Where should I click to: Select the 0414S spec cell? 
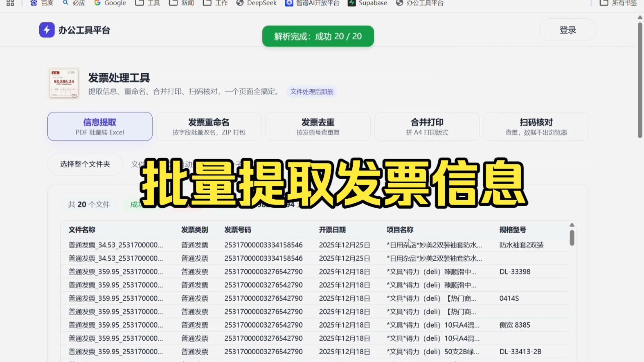[x=509, y=298]
